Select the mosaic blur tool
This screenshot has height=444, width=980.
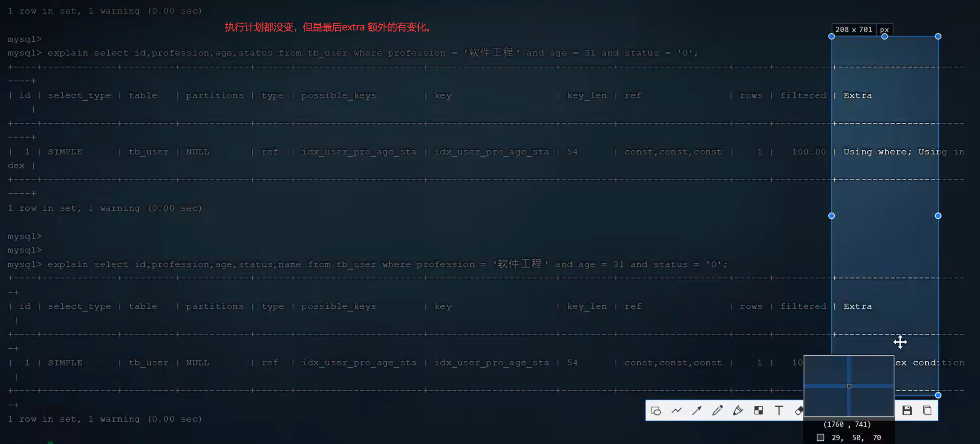pos(758,411)
